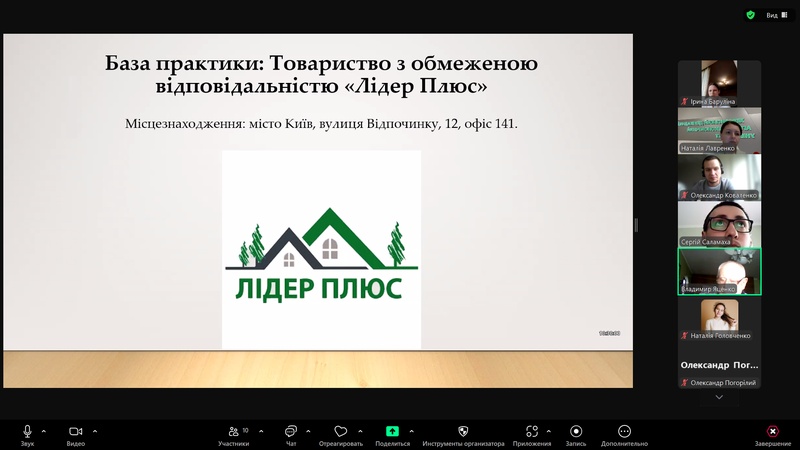
Task: Expand the arrow next to Приложения
Action: [x=548, y=431]
